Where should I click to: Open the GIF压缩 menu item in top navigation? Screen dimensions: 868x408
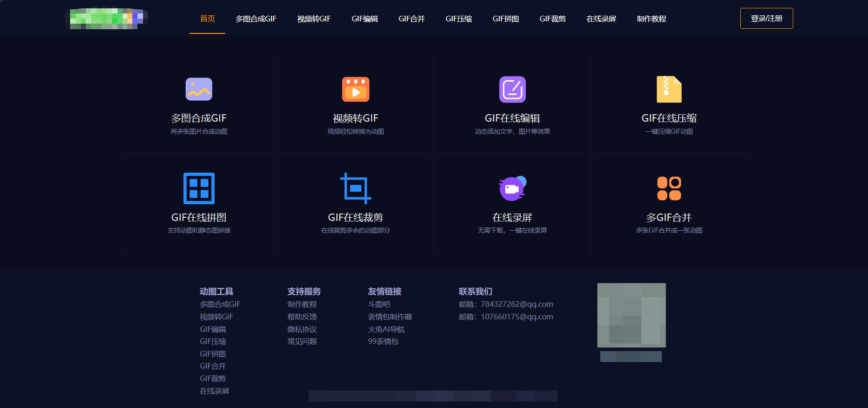click(458, 19)
